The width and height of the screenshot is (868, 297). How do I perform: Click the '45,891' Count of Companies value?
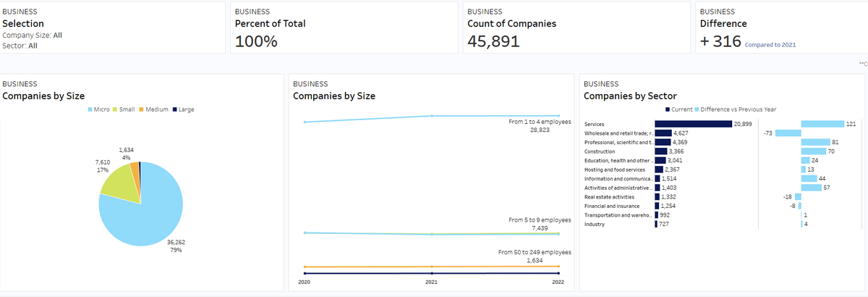[494, 41]
